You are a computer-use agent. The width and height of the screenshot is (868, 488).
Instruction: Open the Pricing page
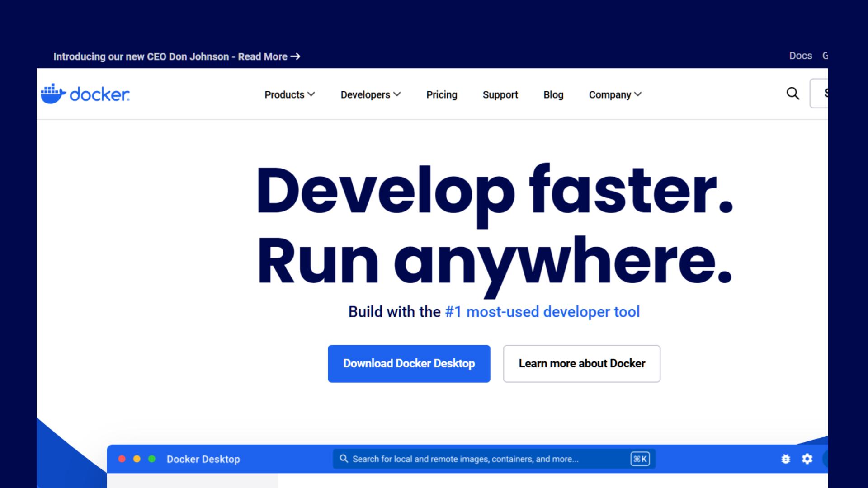(x=442, y=94)
